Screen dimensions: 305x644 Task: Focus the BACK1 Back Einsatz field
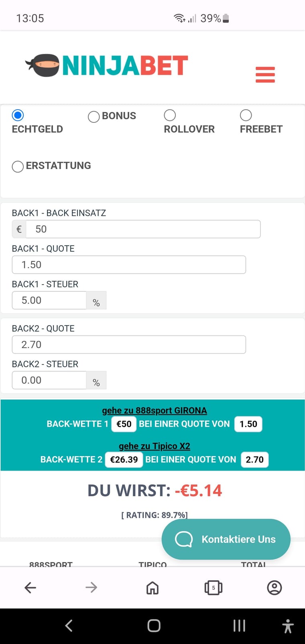coord(143,229)
